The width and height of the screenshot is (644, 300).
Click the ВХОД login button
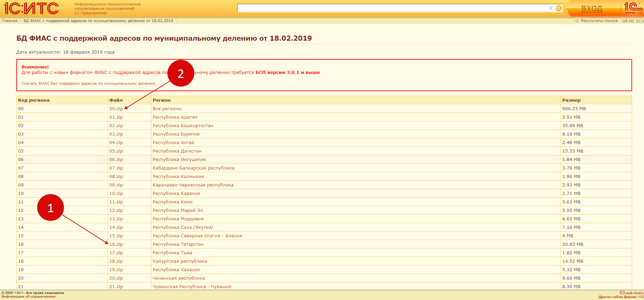pos(592,9)
